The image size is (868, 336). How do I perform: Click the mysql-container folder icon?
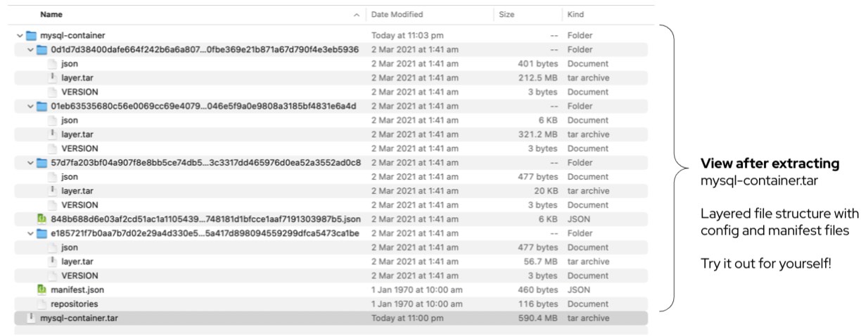(31, 35)
